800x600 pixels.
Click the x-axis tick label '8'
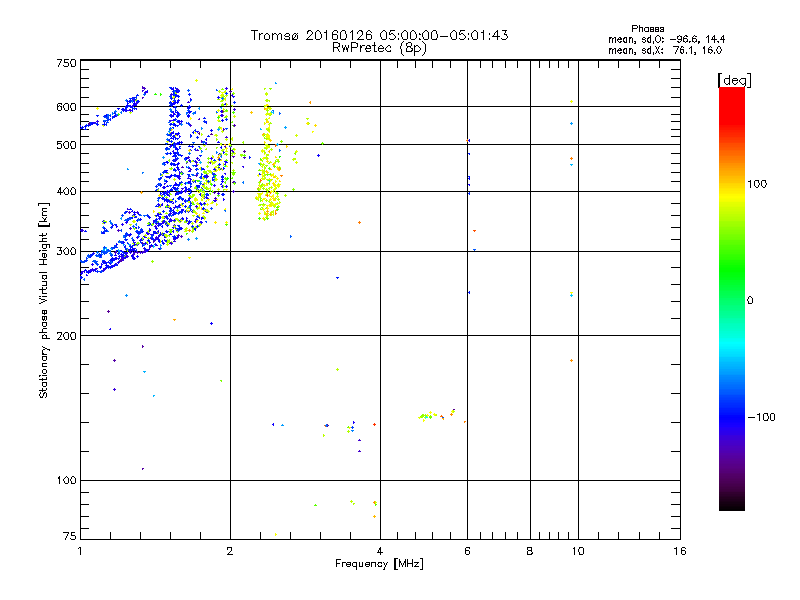[530, 551]
